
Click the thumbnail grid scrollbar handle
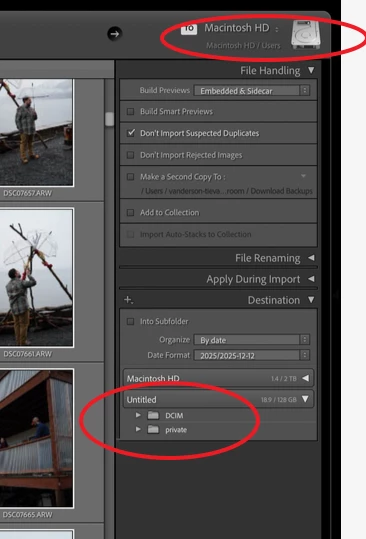(109, 119)
